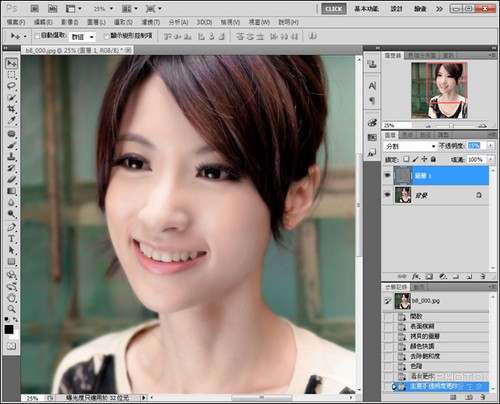Switch to the 基本功能 workspace
This screenshot has width=500, height=404.
tap(366, 9)
